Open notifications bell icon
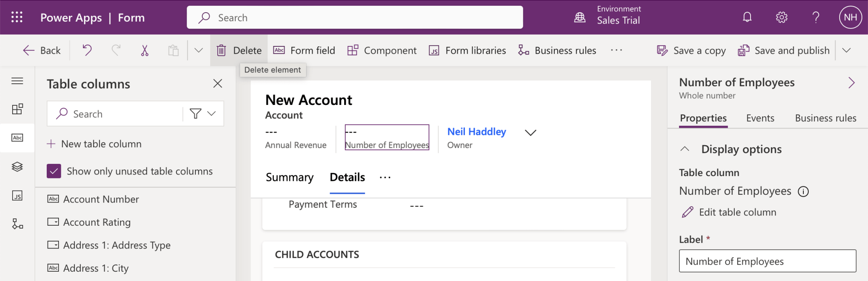 coord(747,17)
